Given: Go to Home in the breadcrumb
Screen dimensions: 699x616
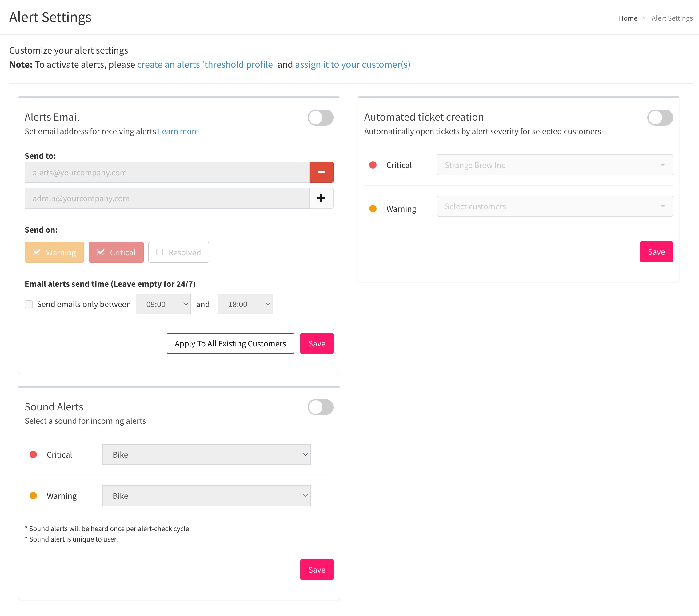Looking at the screenshot, I should tap(628, 18).
